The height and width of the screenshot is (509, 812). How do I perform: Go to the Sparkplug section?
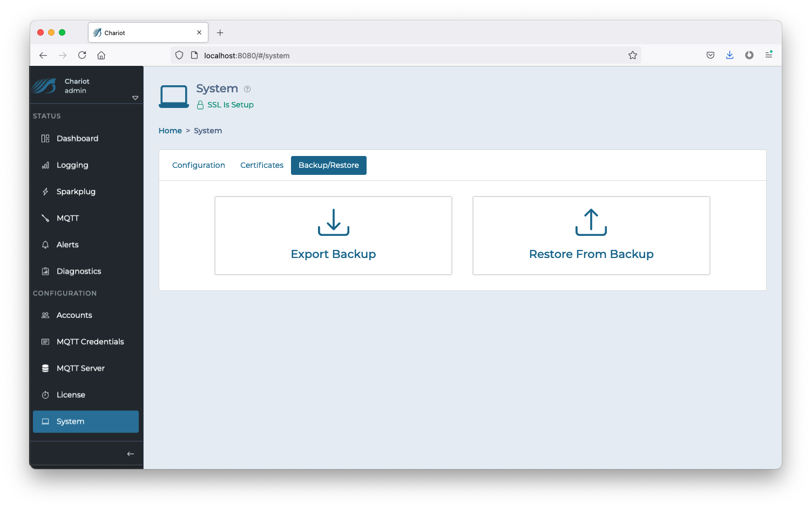pyautogui.click(x=86, y=192)
